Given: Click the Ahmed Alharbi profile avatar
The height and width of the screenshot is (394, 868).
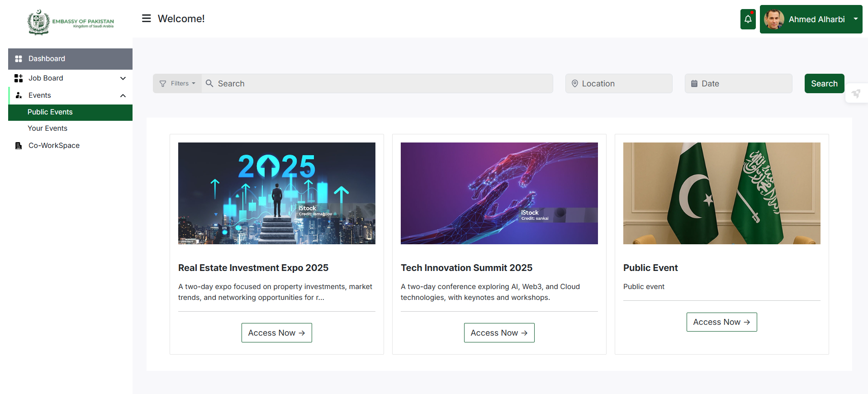Looking at the screenshot, I should [x=774, y=19].
